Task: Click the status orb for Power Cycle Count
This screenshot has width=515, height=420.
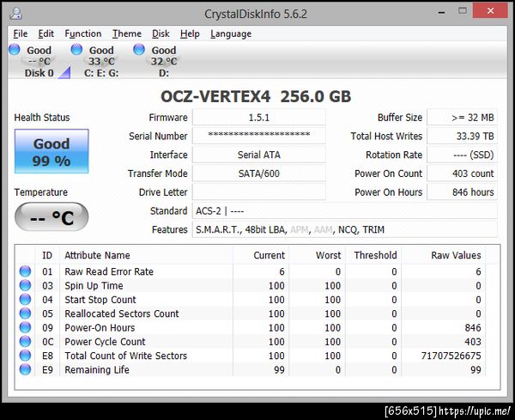Action: click(x=25, y=342)
